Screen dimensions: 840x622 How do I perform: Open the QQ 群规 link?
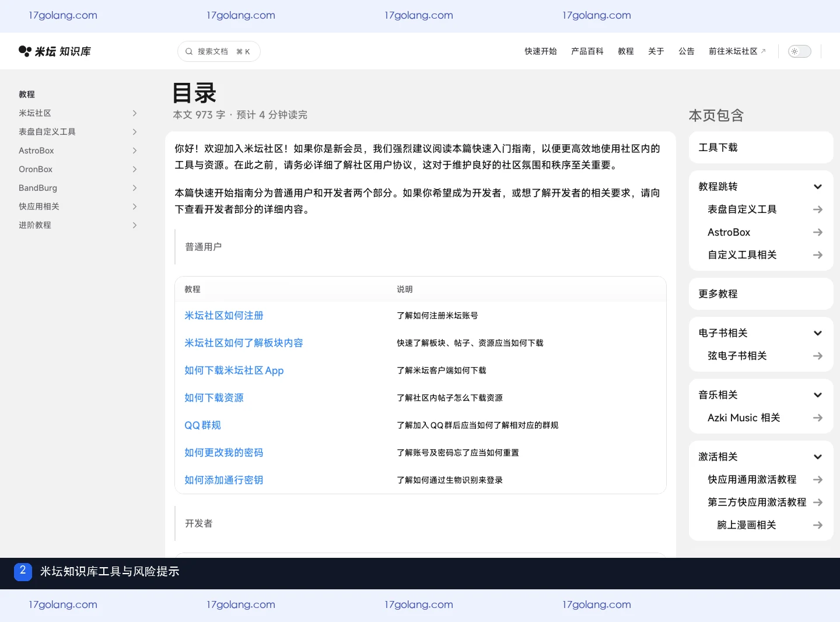click(x=202, y=425)
